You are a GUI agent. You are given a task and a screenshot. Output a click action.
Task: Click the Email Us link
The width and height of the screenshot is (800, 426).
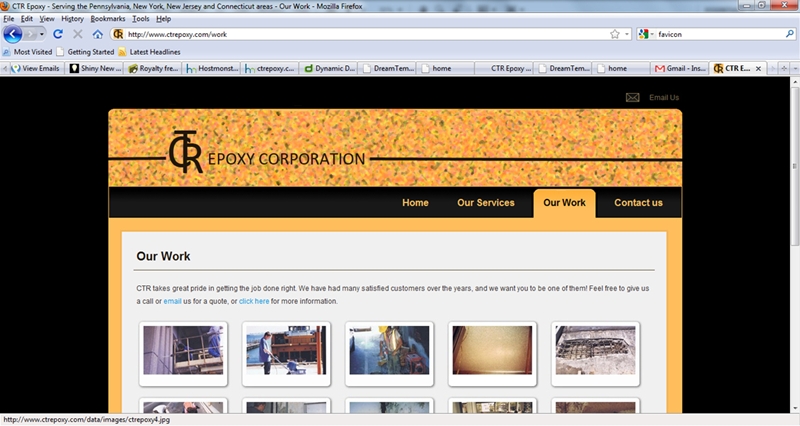tap(664, 97)
